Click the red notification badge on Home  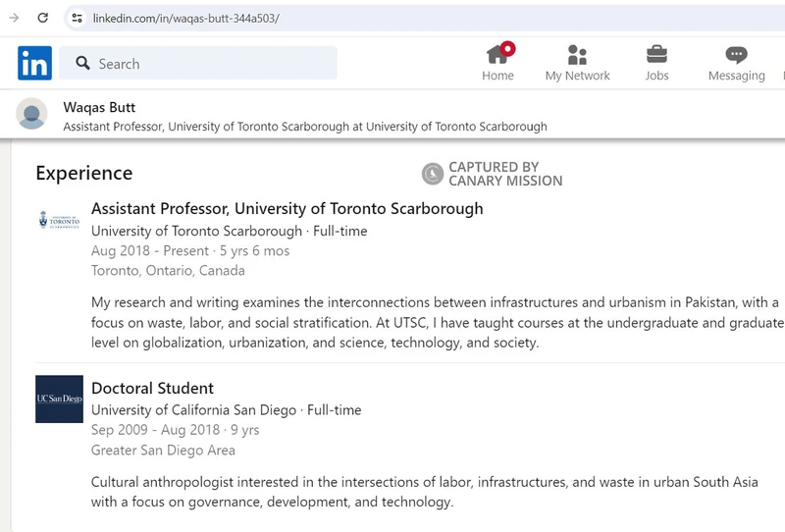coord(507,48)
